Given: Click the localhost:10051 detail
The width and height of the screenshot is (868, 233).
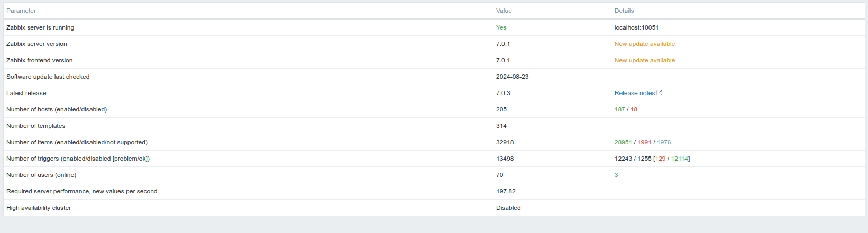Looking at the screenshot, I should [637, 27].
